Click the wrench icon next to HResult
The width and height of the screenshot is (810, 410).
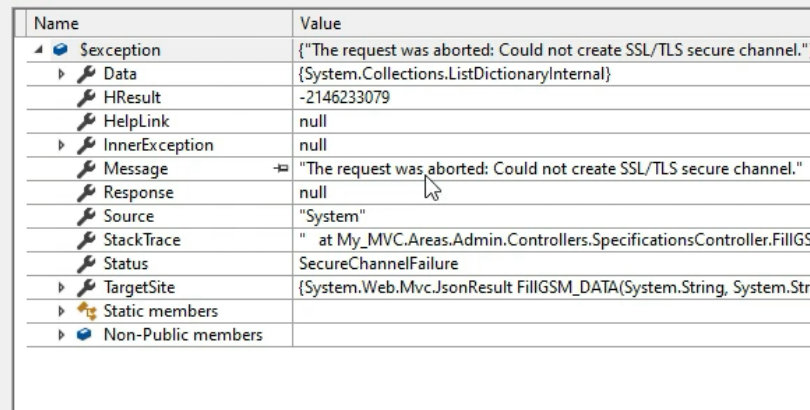point(86,98)
